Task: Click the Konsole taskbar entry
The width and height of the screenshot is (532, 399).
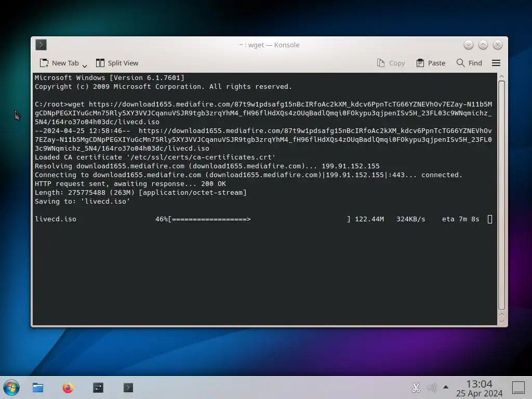Action: click(128, 388)
